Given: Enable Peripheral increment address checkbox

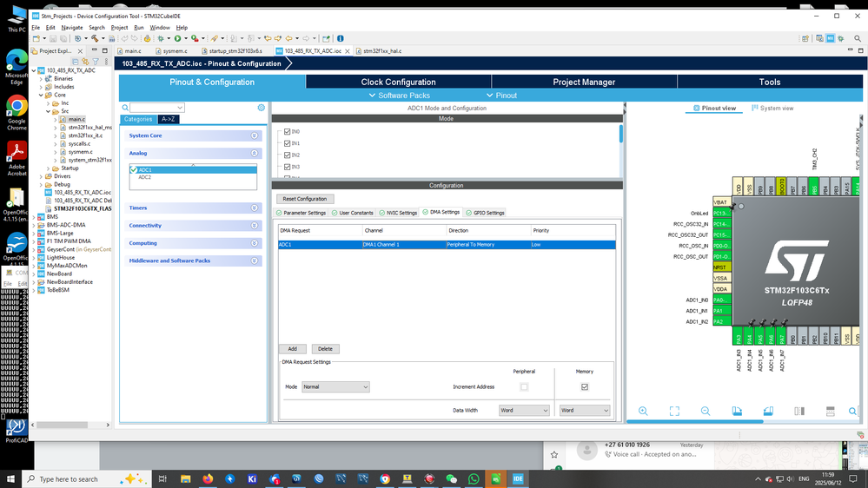Looking at the screenshot, I should coord(524,386).
